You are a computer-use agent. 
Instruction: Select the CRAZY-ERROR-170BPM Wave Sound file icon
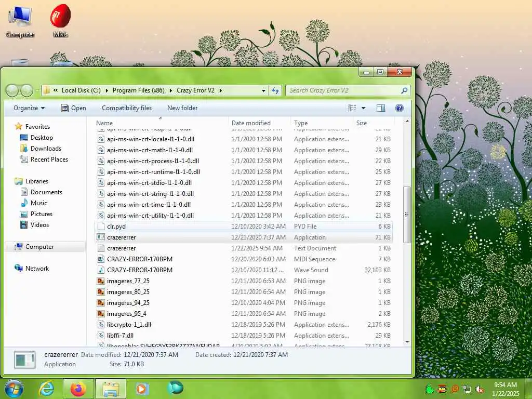coord(101,270)
